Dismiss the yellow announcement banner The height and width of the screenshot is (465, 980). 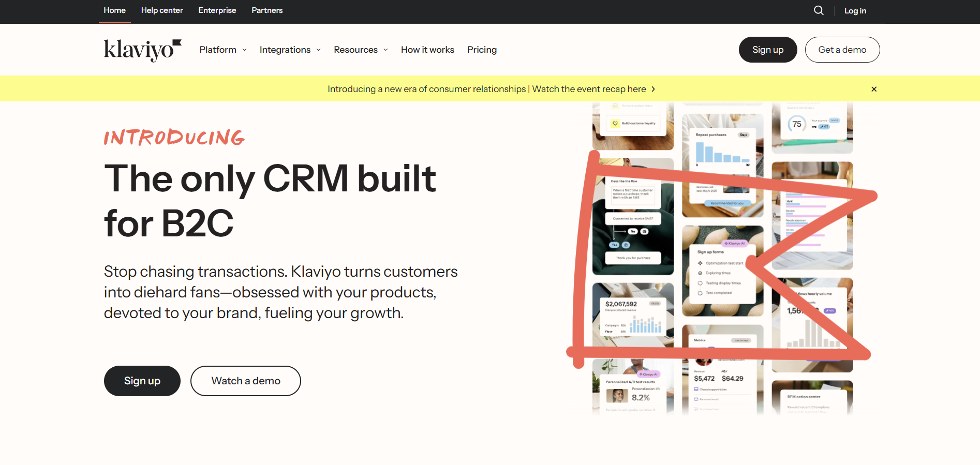(x=874, y=89)
